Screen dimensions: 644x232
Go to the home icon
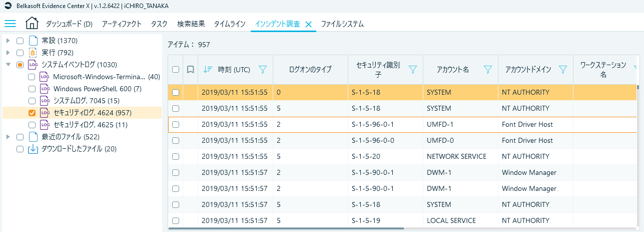point(32,24)
